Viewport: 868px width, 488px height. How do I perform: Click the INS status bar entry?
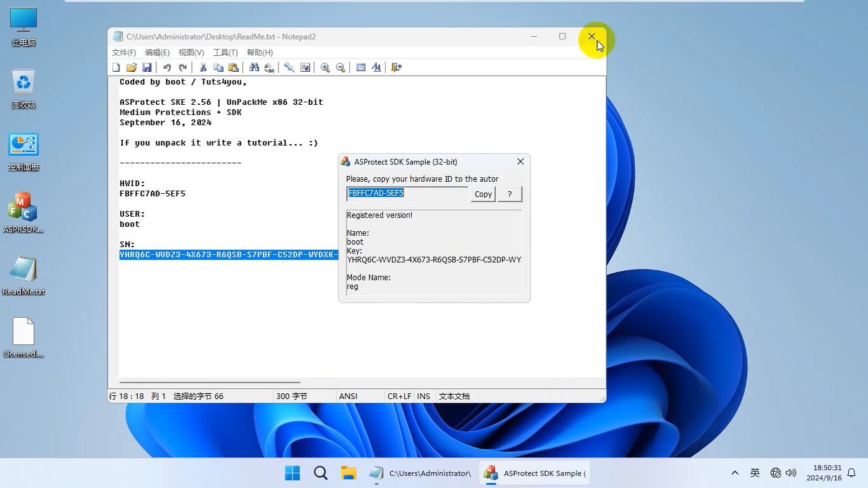coord(424,396)
